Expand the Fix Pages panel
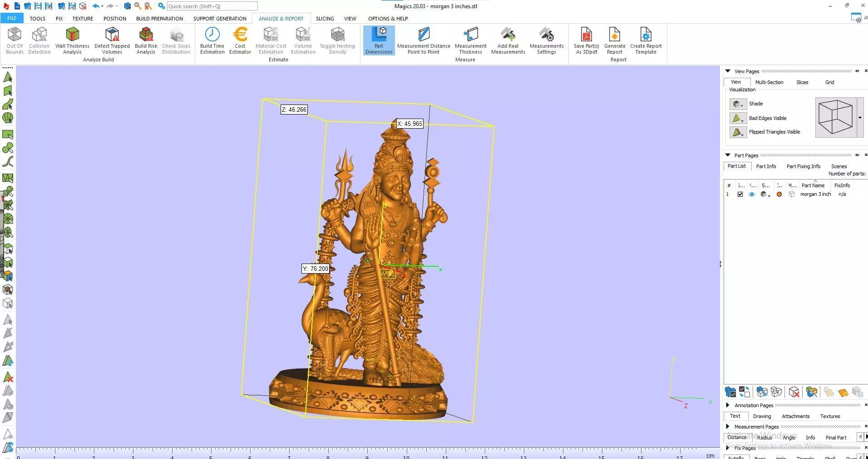Image resolution: width=868 pixels, height=459 pixels. [x=728, y=448]
